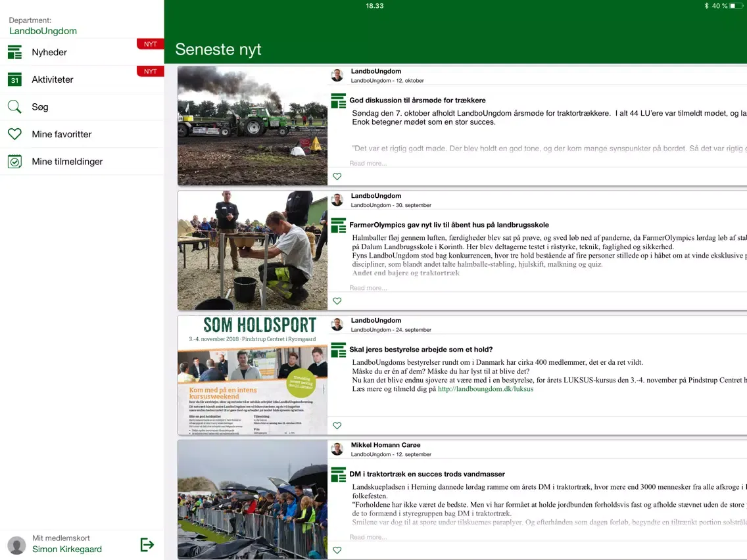Favorite the FarmerOlympics post
The height and width of the screenshot is (560, 747).
337,301
